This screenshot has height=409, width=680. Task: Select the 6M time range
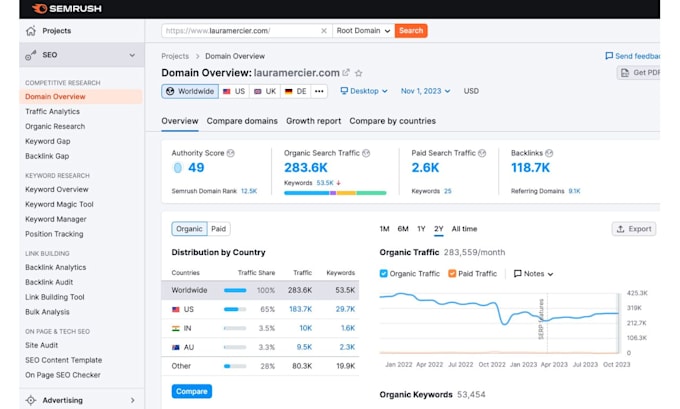pyautogui.click(x=403, y=229)
